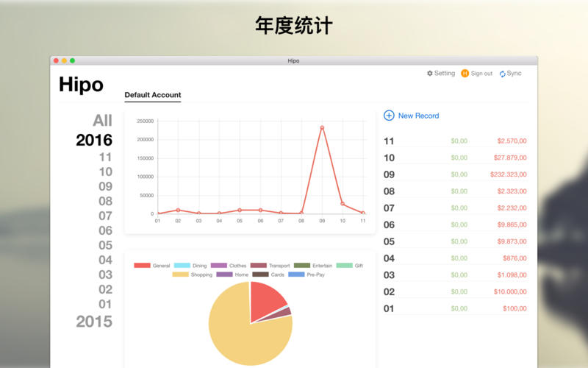Open month 07 row in record list
The width and height of the screenshot is (588, 368).
tap(455, 208)
